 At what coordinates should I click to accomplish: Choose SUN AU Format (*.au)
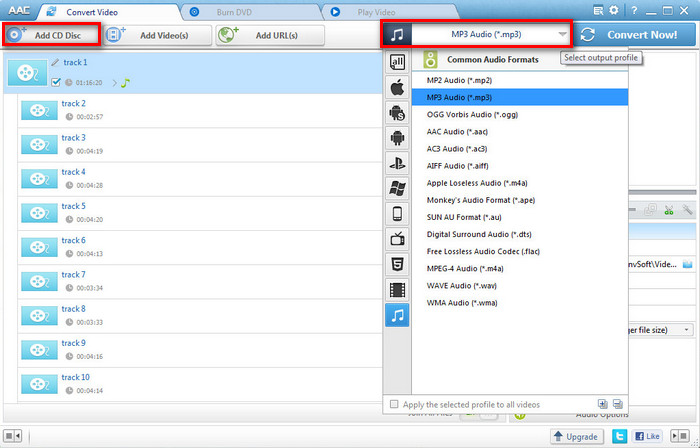[520, 217]
